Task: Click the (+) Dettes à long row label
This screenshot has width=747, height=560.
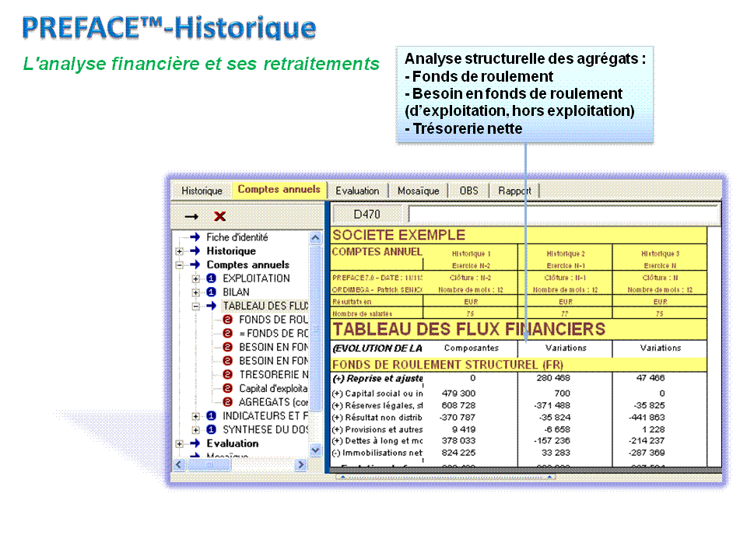Action: 377,441
